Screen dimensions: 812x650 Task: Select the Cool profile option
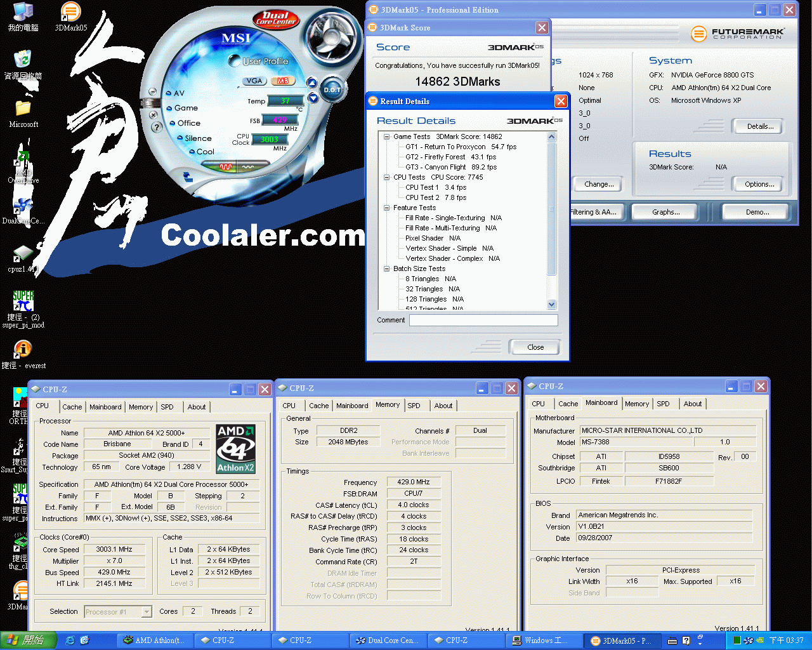point(202,152)
